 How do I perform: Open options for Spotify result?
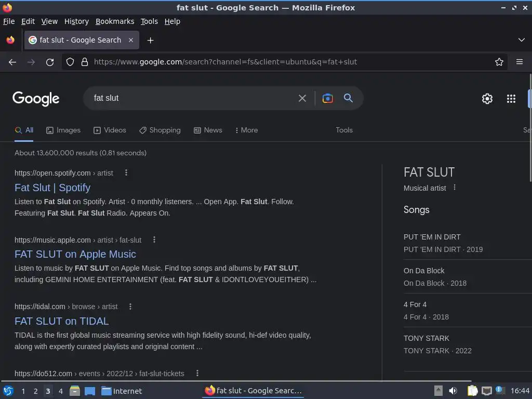tap(126, 172)
